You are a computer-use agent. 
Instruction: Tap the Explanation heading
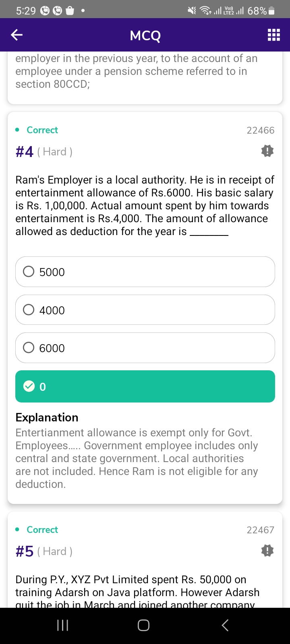coord(47,417)
